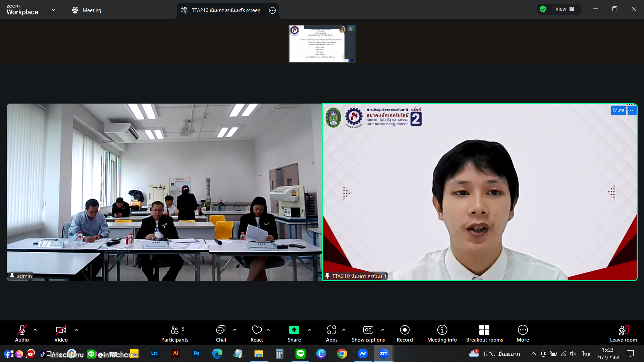Viewport: 644px width, 362px height.
Task: Click the shared screen thumbnail preview
Action: pos(322,44)
